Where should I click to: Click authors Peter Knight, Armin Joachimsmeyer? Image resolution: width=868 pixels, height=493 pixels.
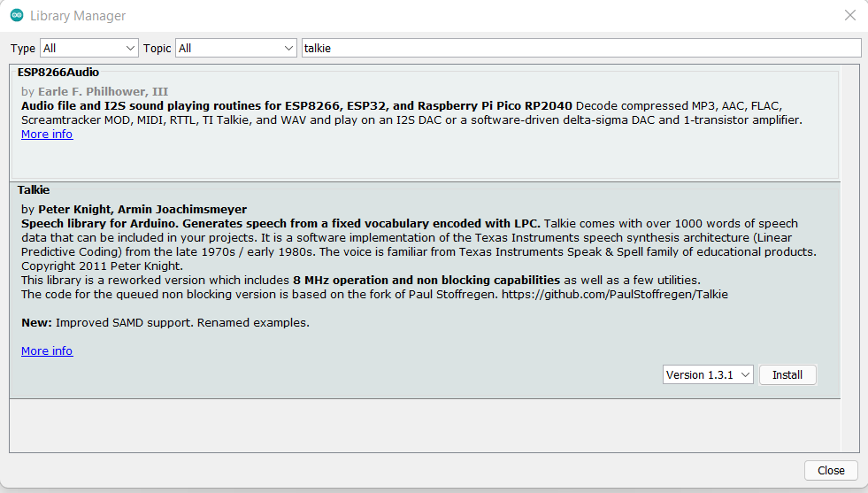(x=142, y=210)
